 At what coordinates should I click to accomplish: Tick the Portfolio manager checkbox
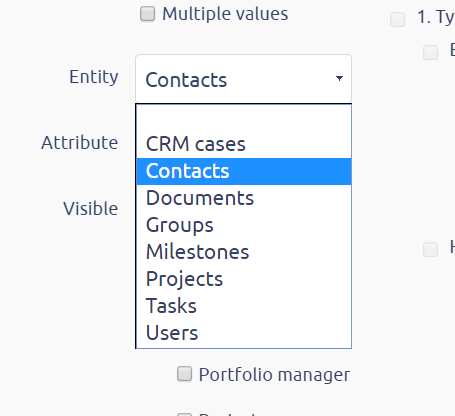pos(184,374)
